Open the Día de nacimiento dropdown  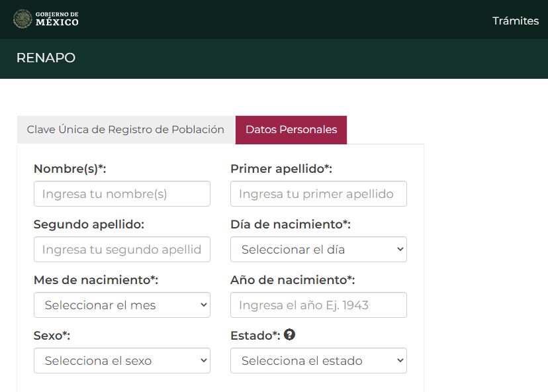tap(318, 250)
